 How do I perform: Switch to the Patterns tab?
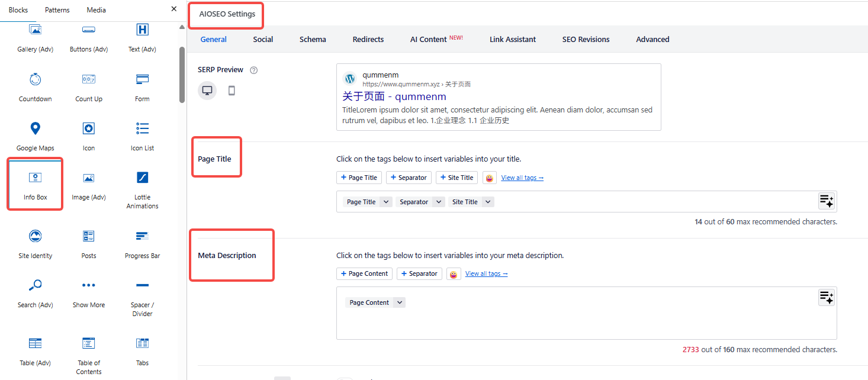57,9
